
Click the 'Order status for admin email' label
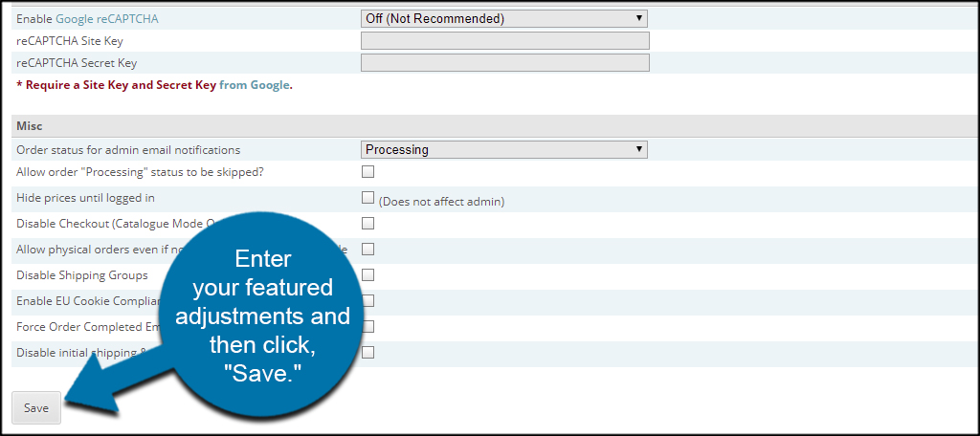click(x=128, y=150)
